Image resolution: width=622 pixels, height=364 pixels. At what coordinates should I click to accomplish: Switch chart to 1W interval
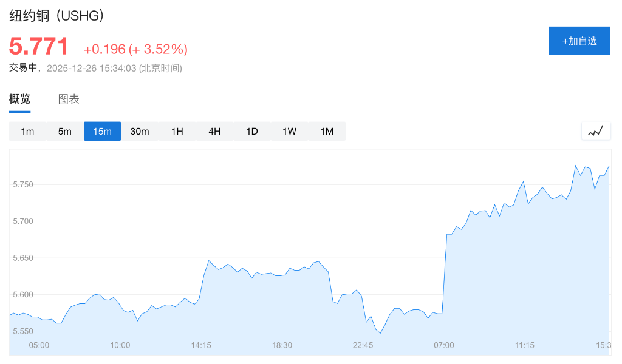(290, 131)
